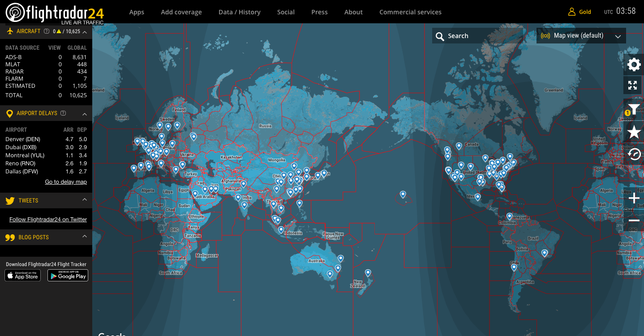The height and width of the screenshot is (336, 644).
Task: Click the help icon next to AIRCRAFT
Action: (x=47, y=31)
